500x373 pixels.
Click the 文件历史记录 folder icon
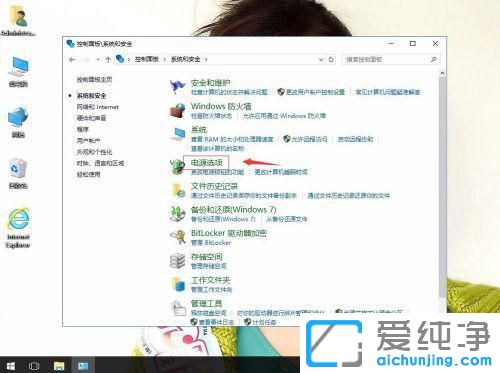177,190
